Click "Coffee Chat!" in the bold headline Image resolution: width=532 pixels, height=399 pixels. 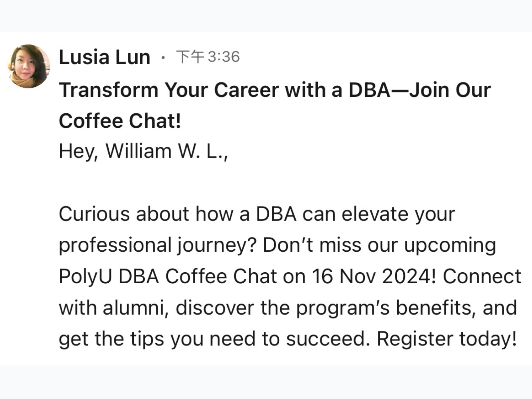click(120, 121)
